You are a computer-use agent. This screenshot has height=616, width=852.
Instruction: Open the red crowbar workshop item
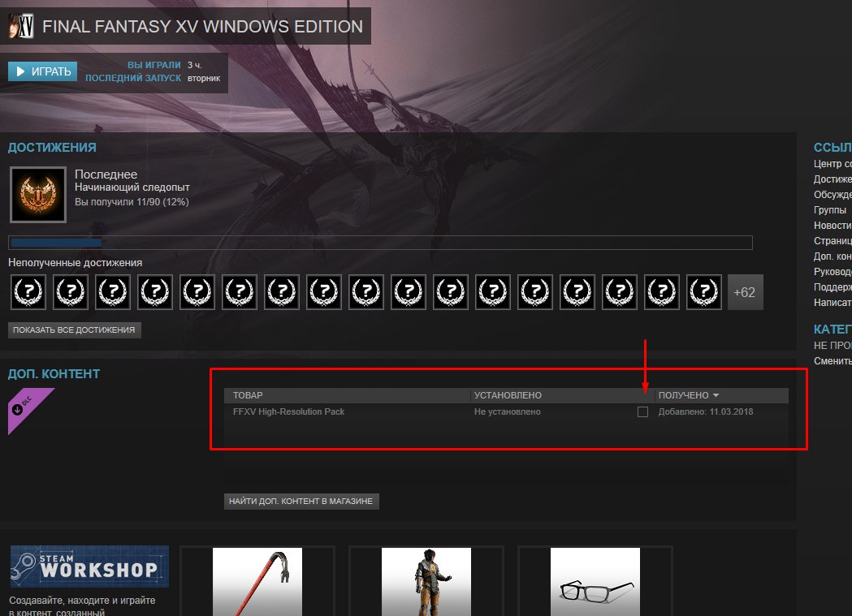tap(257, 581)
